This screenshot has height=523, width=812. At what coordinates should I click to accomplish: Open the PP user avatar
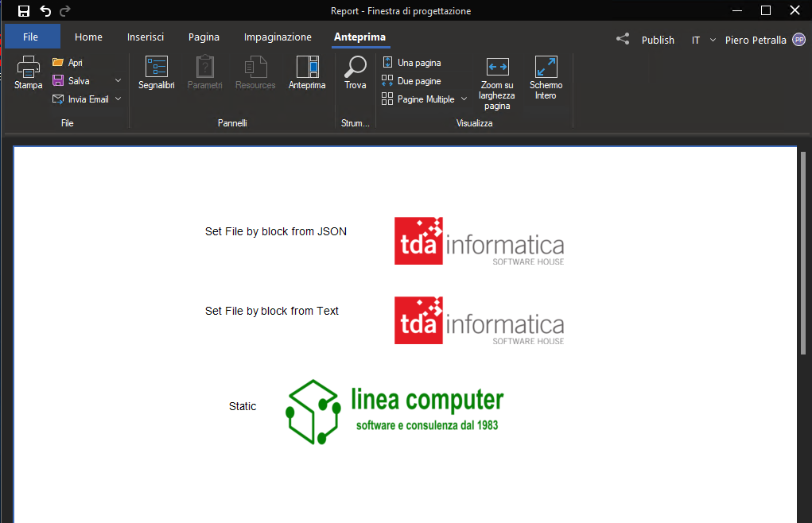tap(799, 39)
